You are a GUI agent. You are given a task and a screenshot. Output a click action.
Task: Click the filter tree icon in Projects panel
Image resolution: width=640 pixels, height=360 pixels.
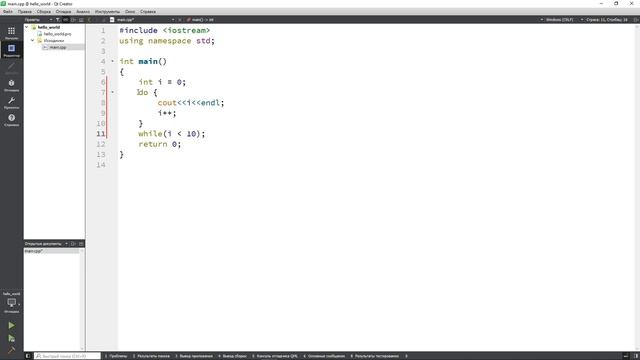(x=58, y=20)
